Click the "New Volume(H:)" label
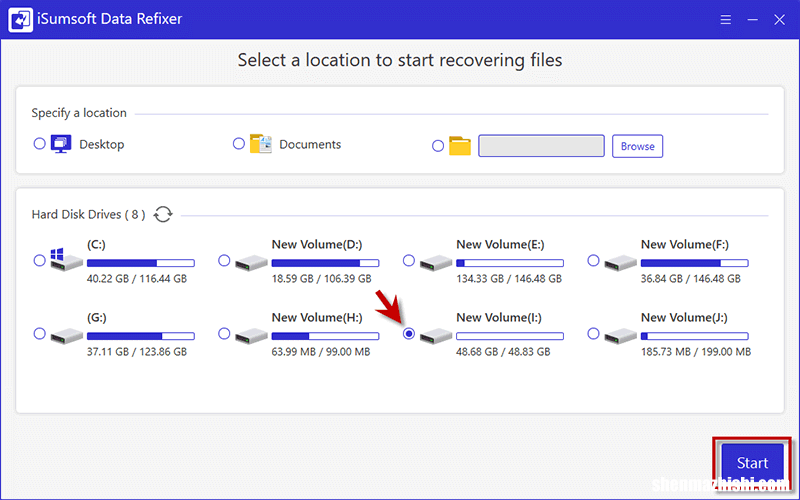Image resolution: width=800 pixels, height=500 pixels. (317, 318)
